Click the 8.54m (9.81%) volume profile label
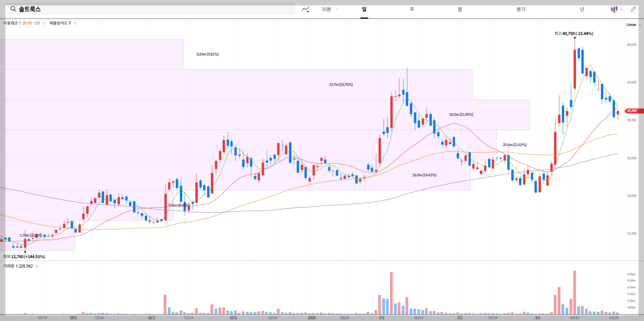This screenshot has height=321, width=644. 207,54
